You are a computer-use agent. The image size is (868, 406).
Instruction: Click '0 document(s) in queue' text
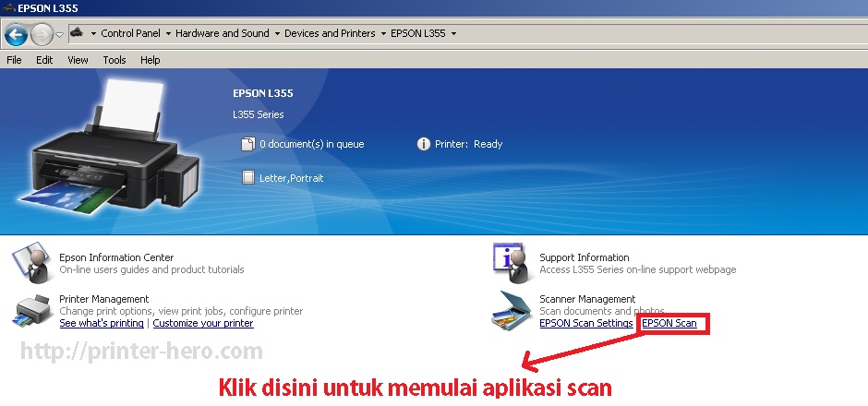[312, 144]
